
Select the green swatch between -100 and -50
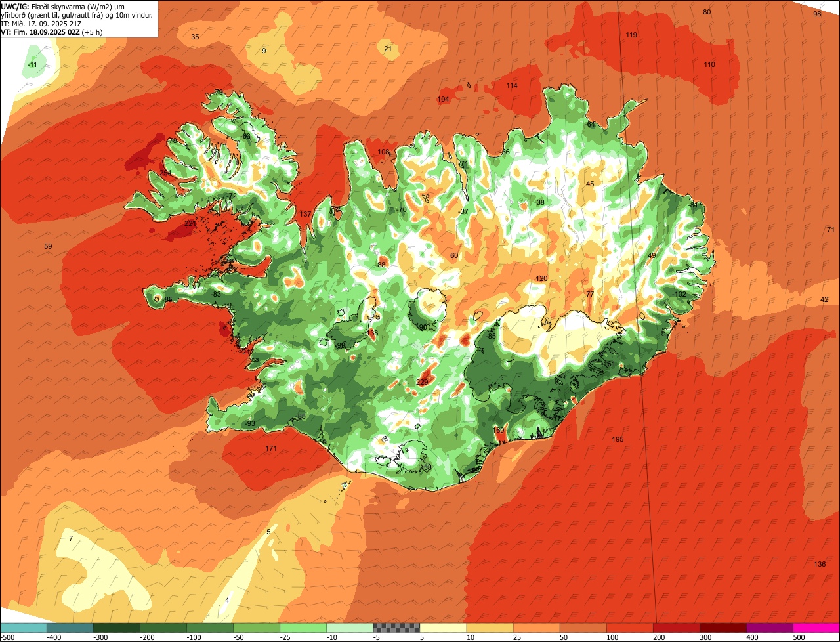210,628
